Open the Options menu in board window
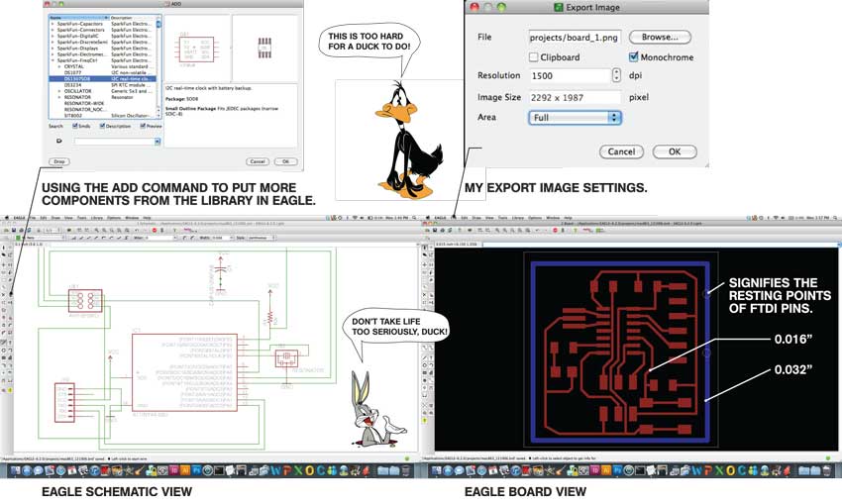Viewport: 842px width, 504px height. [x=535, y=217]
